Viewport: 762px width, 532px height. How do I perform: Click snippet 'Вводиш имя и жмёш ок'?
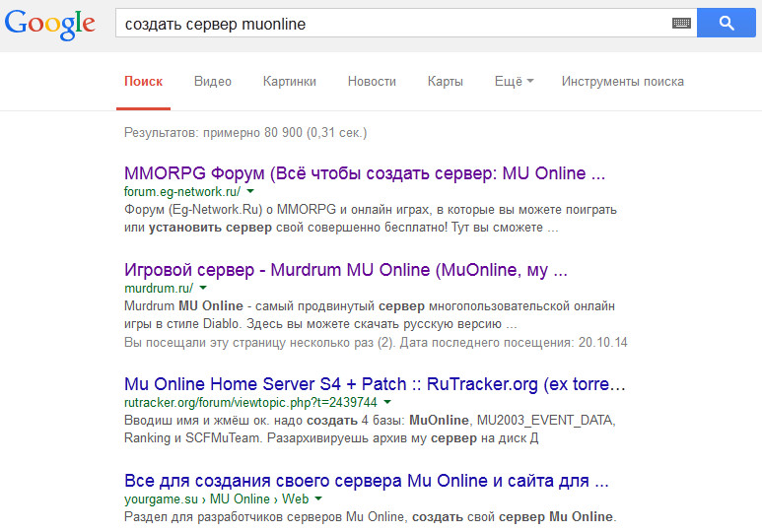click(370, 429)
